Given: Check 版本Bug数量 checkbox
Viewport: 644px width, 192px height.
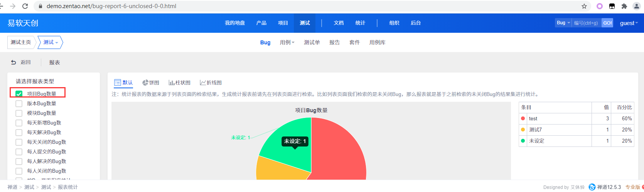Looking at the screenshot, I should [x=19, y=103].
